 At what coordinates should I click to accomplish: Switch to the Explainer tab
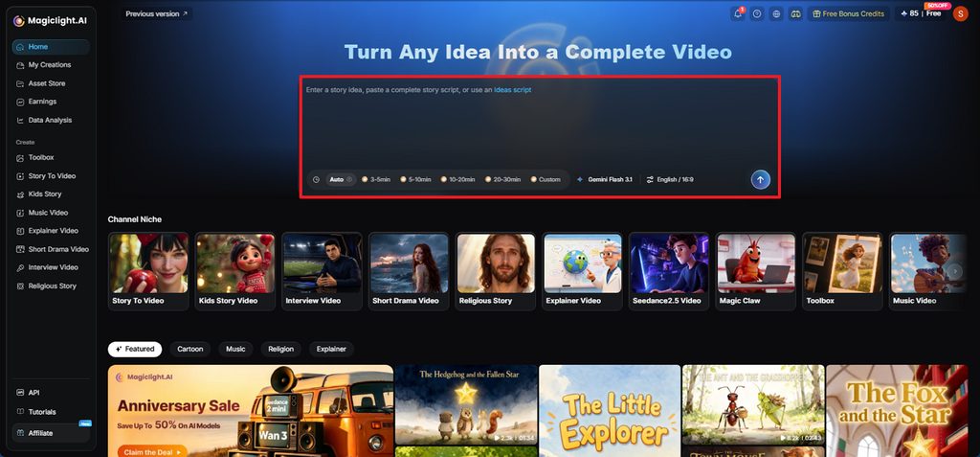click(x=331, y=350)
